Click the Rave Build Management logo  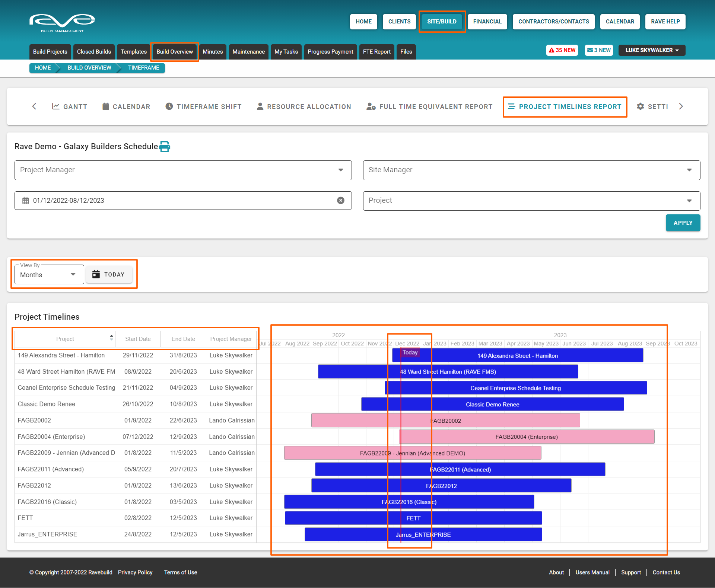pos(62,22)
